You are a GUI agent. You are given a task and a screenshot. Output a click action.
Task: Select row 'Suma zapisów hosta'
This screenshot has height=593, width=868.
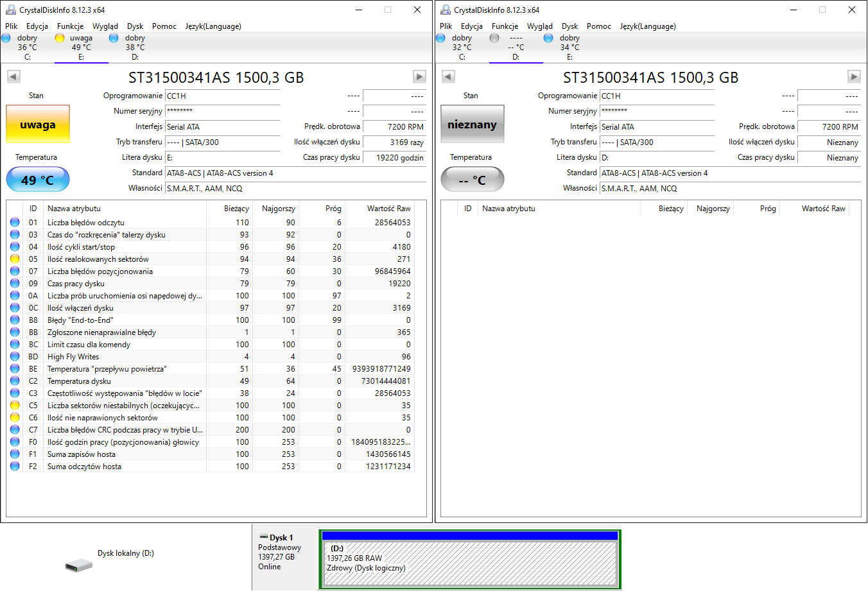211,454
